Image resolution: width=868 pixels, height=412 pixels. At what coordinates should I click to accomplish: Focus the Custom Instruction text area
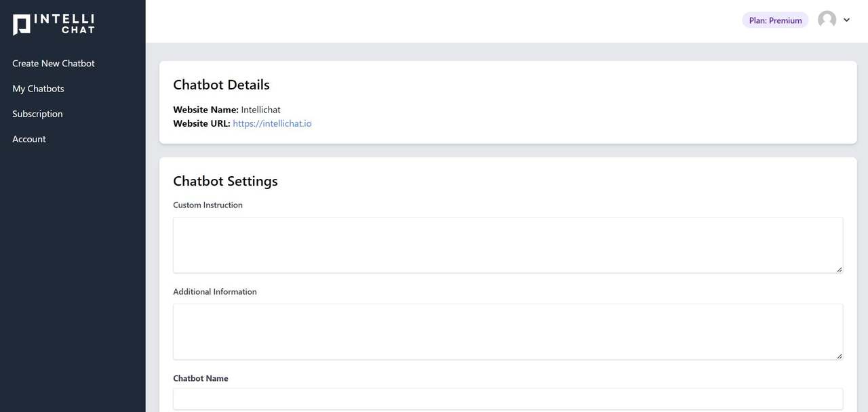pyautogui.click(x=508, y=245)
